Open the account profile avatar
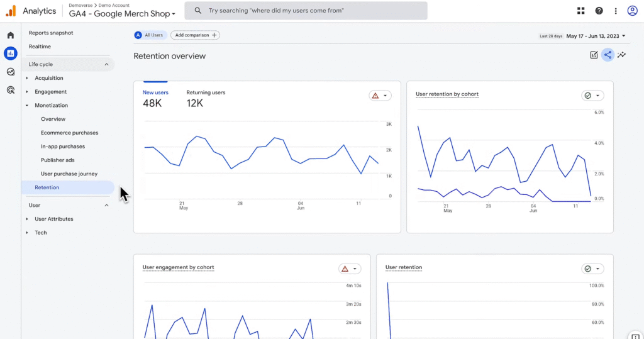Screen dimensions: 644x339 (x=632, y=11)
